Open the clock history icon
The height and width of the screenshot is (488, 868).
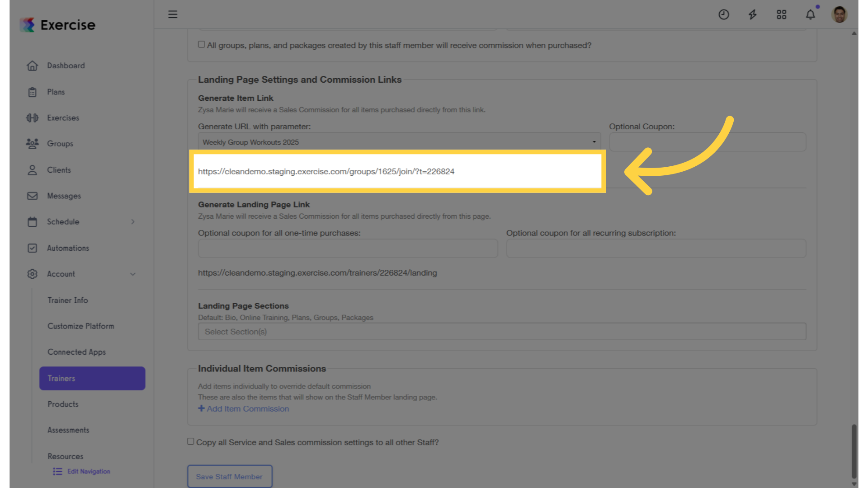tap(724, 14)
